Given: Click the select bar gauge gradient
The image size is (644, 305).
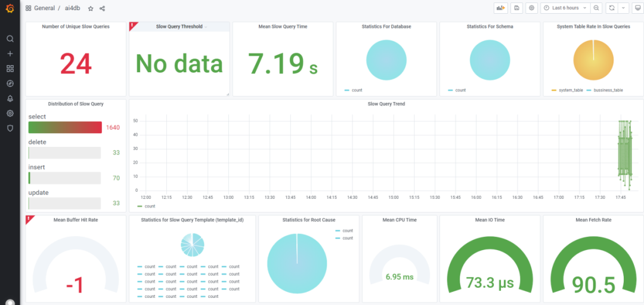Looking at the screenshot, I should [65, 127].
